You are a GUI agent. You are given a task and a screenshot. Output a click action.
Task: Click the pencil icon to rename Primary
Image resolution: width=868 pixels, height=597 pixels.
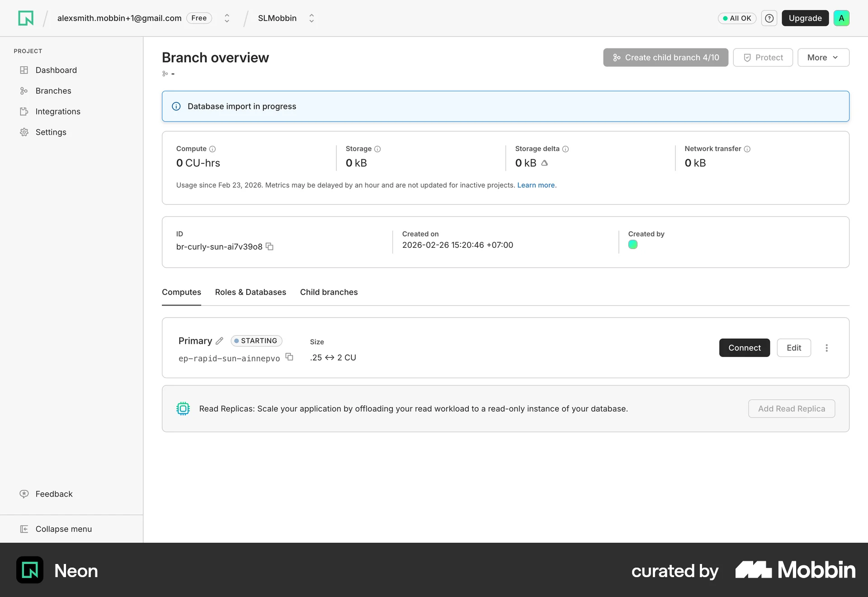pos(219,341)
